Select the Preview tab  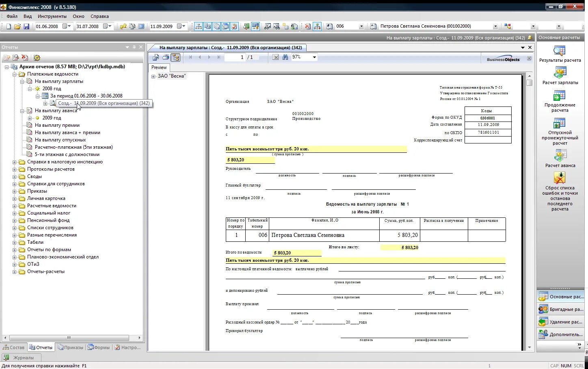coord(159,67)
